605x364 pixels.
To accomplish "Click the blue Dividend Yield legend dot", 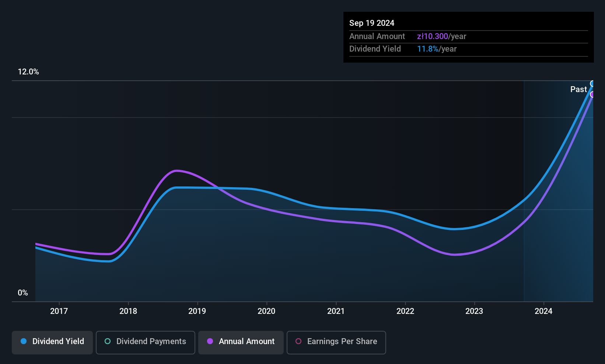I will 24,341.
